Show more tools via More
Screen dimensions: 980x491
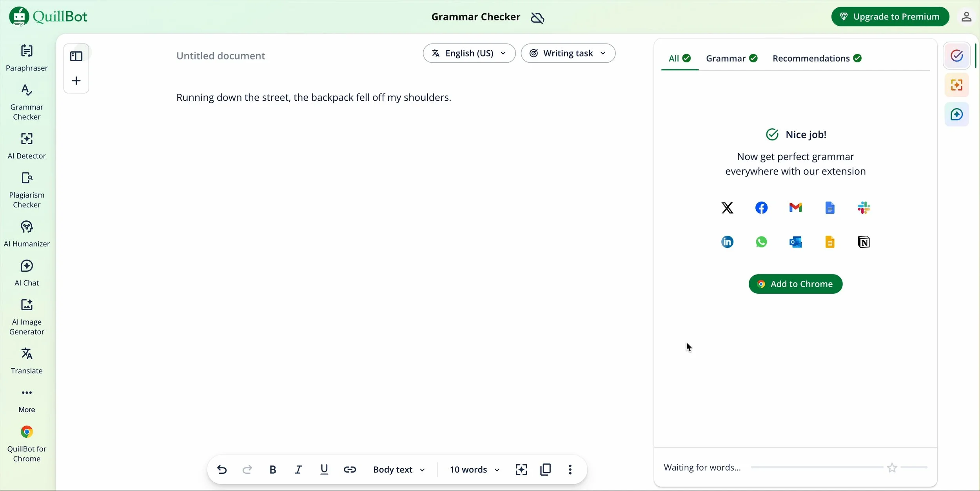[27, 401]
